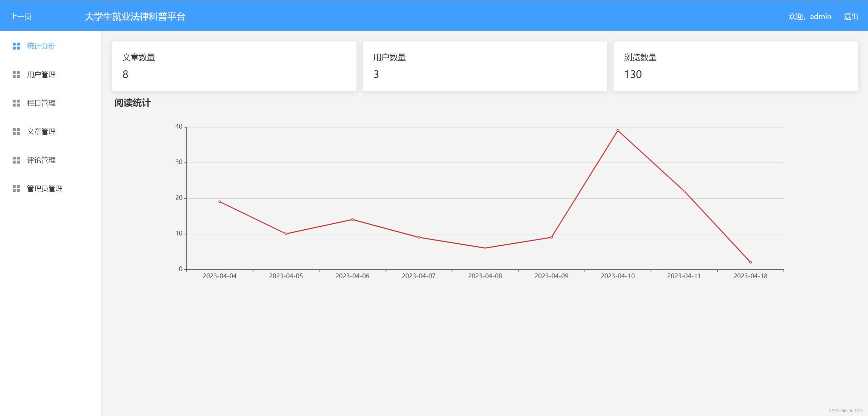Image resolution: width=868 pixels, height=416 pixels.
Task: Click the grid icon beside 栏目管理
Action: click(16, 103)
